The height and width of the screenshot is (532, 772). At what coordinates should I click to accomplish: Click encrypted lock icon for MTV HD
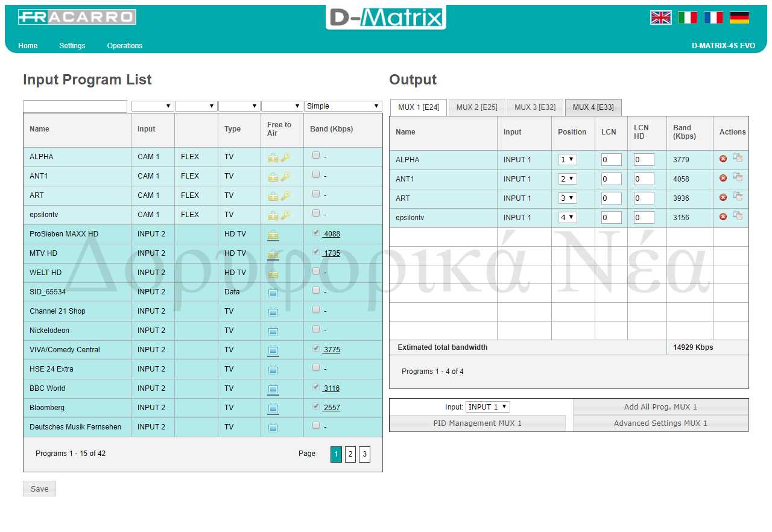273,254
